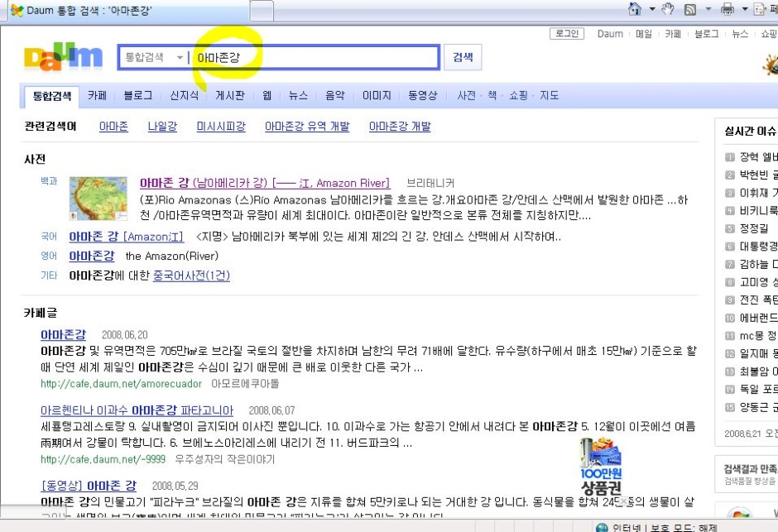The width and height of the screenshot is (778, 532).
Task: Switch to the 음악 search tab
Action: point(335,95)
